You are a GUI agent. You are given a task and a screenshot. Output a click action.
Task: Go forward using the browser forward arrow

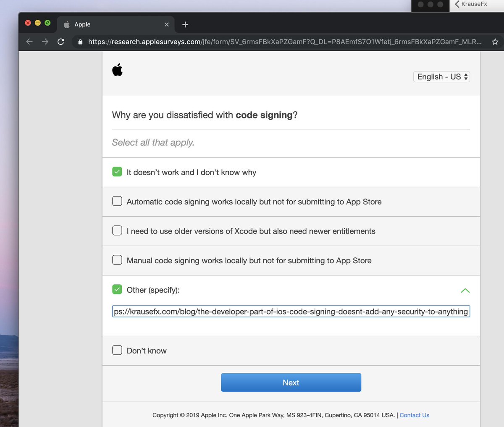pyautogui.click(x=45, y=42)
